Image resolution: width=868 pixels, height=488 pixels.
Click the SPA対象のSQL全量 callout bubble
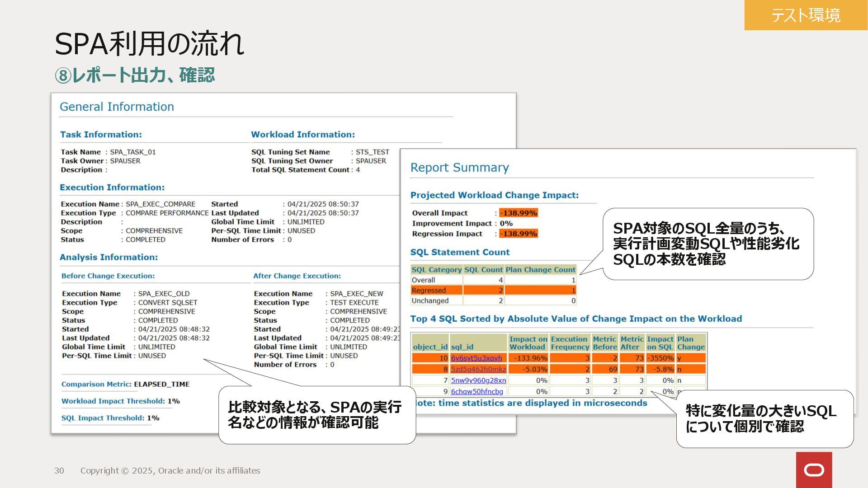(x=708, y=244)
